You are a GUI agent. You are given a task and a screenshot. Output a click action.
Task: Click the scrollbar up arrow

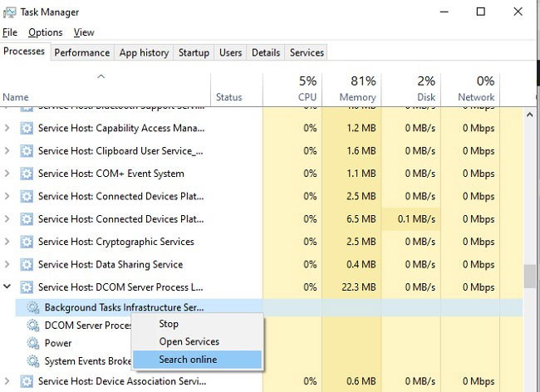tap(530, 115)
